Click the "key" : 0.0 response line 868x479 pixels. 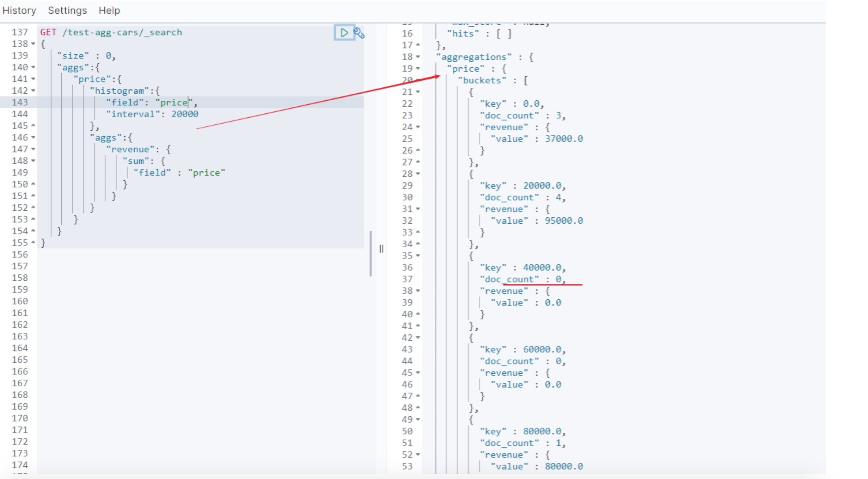pyautogui.click(x=512, y=104)
